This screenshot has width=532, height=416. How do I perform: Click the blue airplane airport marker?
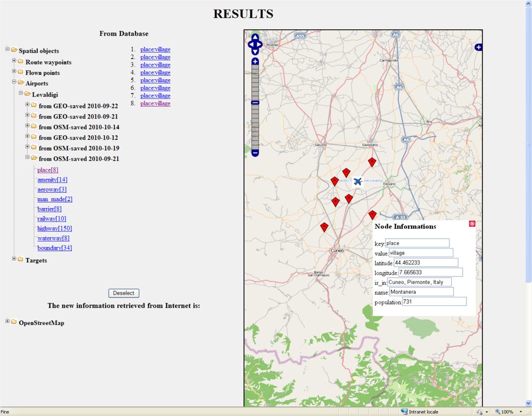(358, 181)
